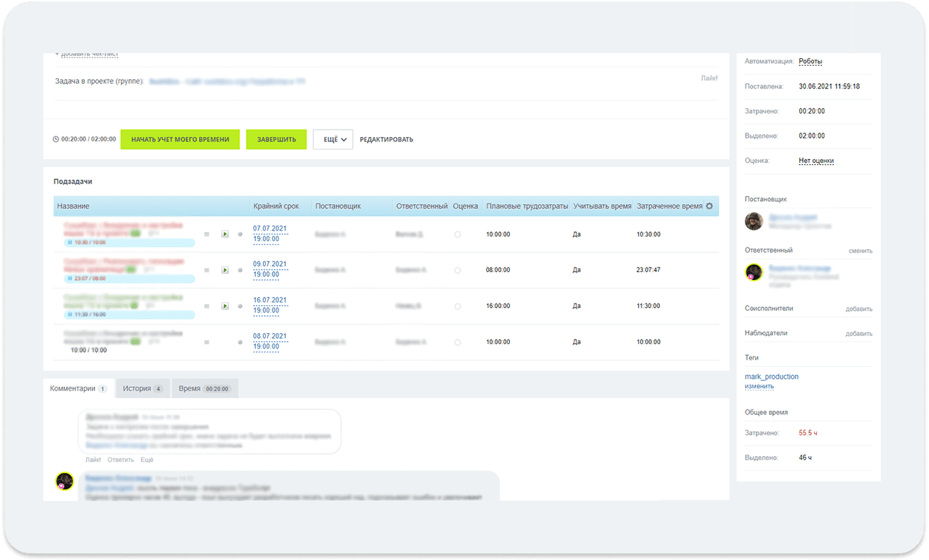The height and width of the screenshot is (560, 929).
Task: Click the subtasks table settings gear icon
Action: (x=709, y=206)
